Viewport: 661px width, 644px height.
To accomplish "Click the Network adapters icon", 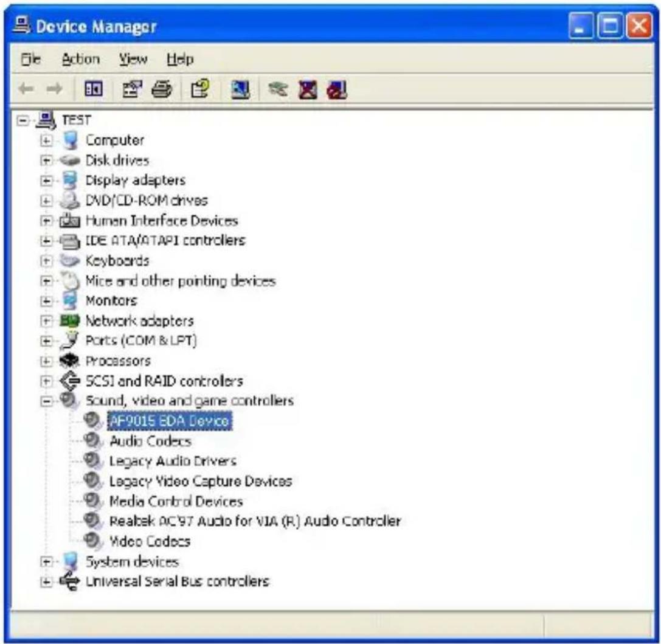I will [69, 320].
